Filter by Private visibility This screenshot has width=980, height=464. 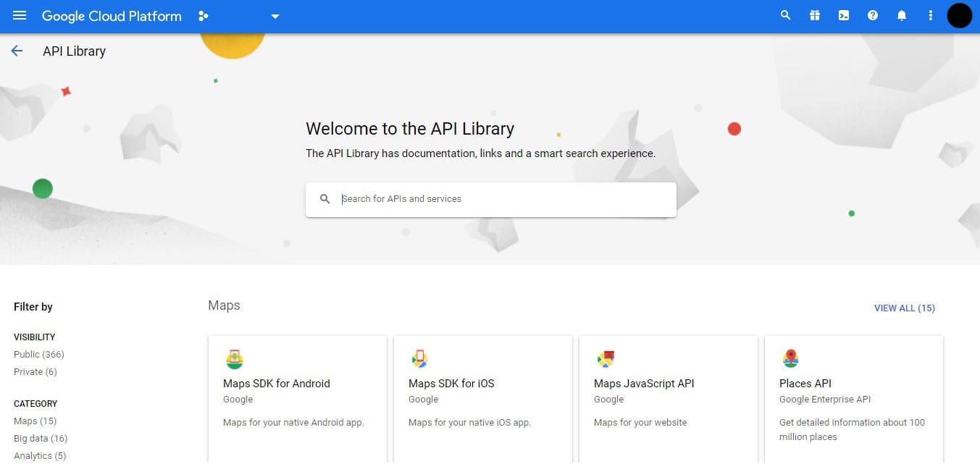[x=35, y=371]
